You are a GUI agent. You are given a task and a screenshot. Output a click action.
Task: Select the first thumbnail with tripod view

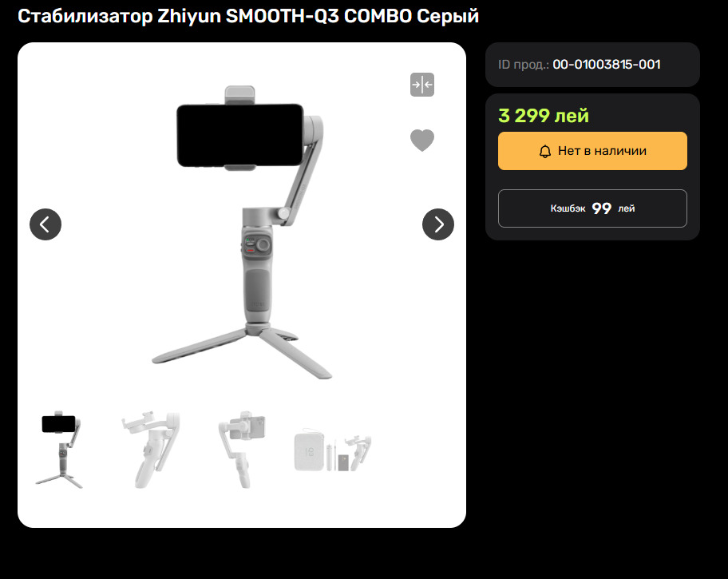pos(59,450)
